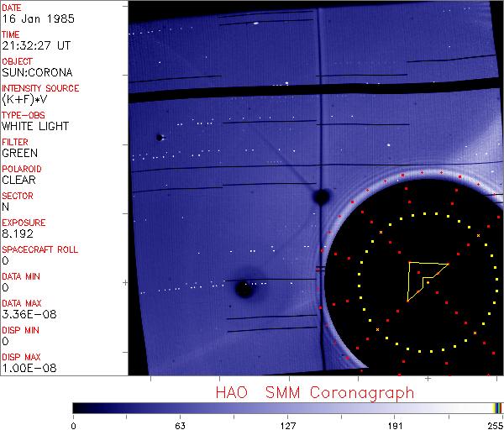Screen dimensions: 504x430
Task: Select the CLEAR polaroid value
Action: [x=19, y=180]
